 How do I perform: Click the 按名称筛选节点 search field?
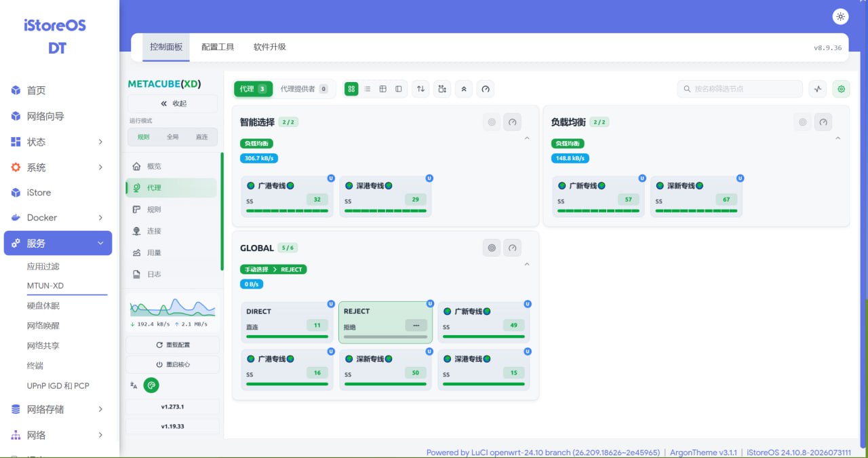pyautogui.click(x=740, y=89)
